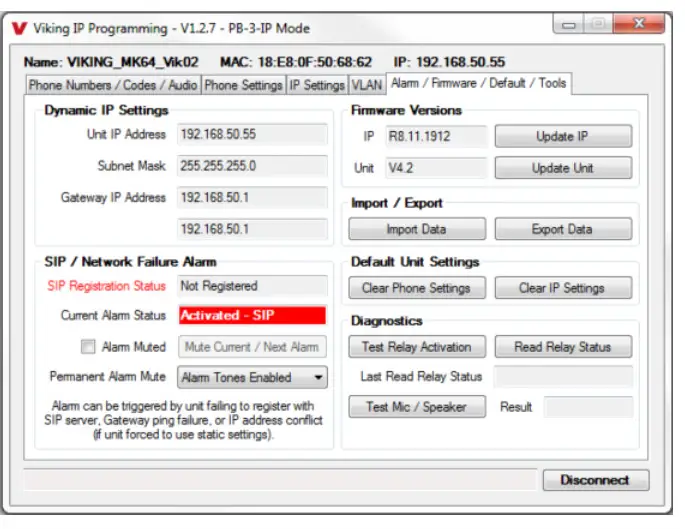Click the Update Unit button
Screen dimensions: 685x529
(563, 168)
